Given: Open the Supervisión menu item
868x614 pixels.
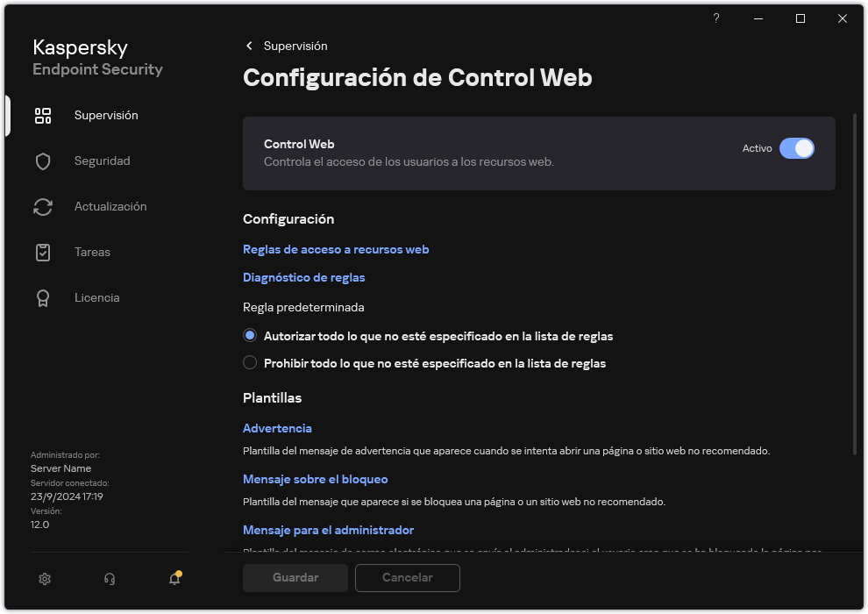Looking at the screenshot, I should coord(106,115).
